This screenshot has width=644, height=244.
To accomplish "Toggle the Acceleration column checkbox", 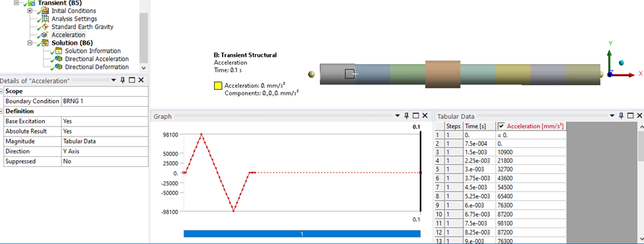I will click(501, 127).
